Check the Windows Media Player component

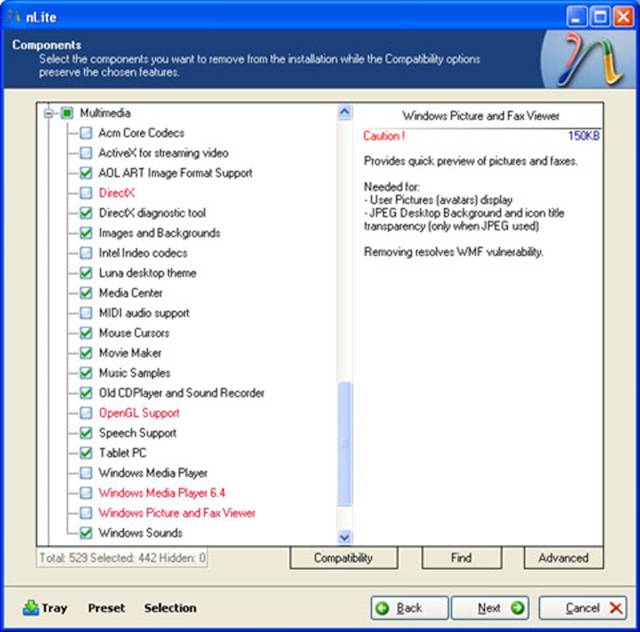pos(86,473)
